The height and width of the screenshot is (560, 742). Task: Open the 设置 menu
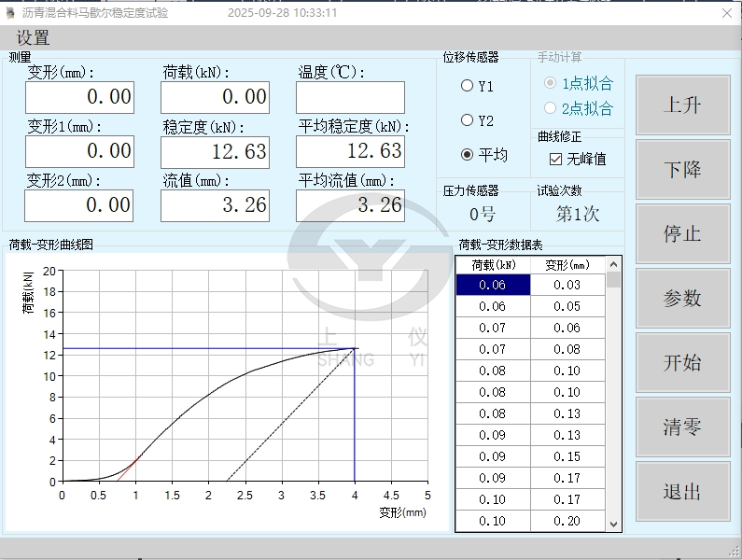[33, 38]
